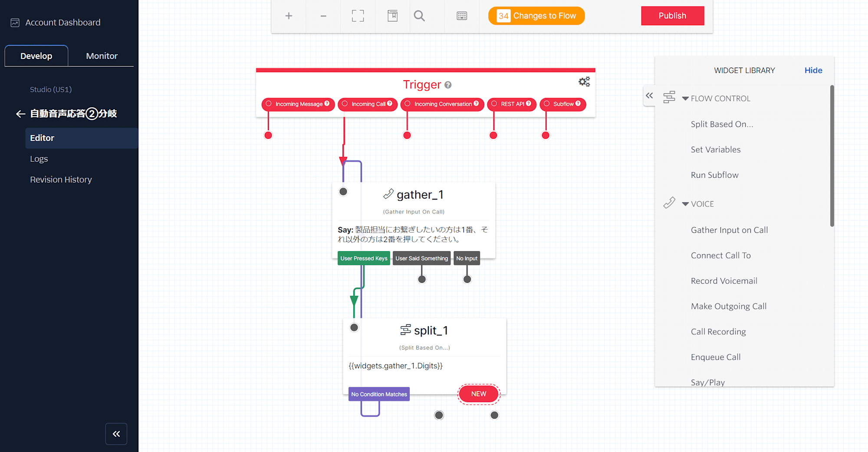
Task: Select Run Subflow widget
Action: (714, 175)
